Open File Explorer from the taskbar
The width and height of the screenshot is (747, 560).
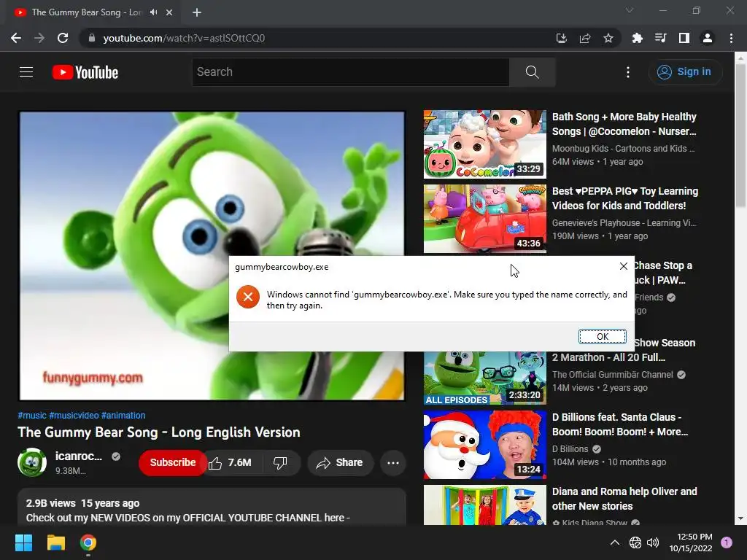click(55, 542)
